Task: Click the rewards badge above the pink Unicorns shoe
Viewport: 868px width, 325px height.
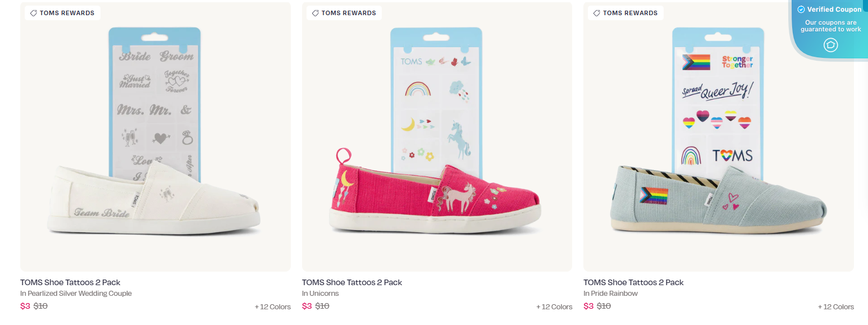Action: point(344,12)
